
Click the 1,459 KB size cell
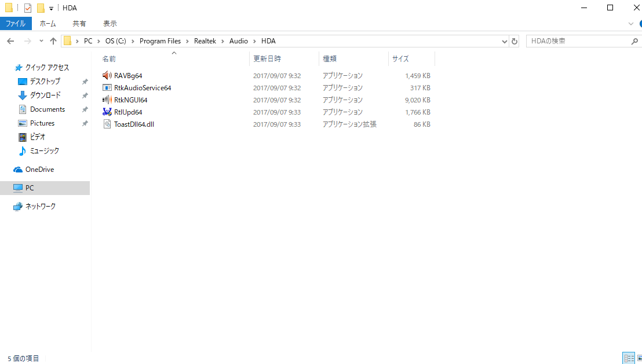[418, 76]
